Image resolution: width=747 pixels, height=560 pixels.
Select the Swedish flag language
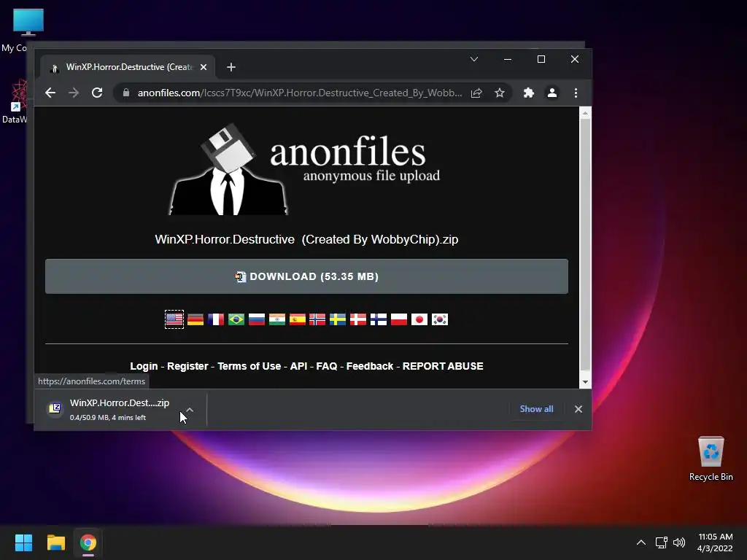338,319
